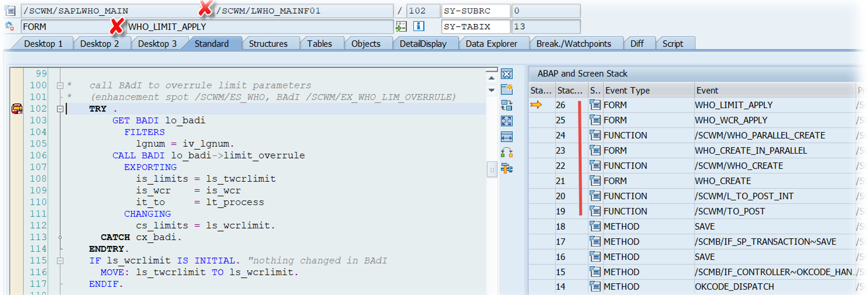Click the SY-TABIX value field showing 13
This screenshot has width=868, height=295.
click(545, 27)
